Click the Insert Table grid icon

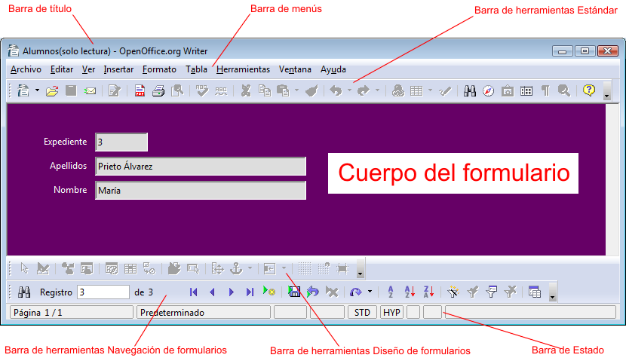416,91
